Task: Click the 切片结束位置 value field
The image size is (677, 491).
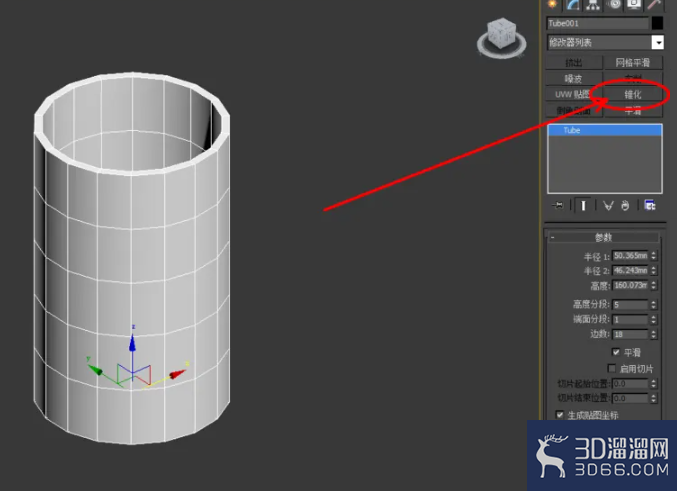Action: pyautogui.click(x=630, y=398)
